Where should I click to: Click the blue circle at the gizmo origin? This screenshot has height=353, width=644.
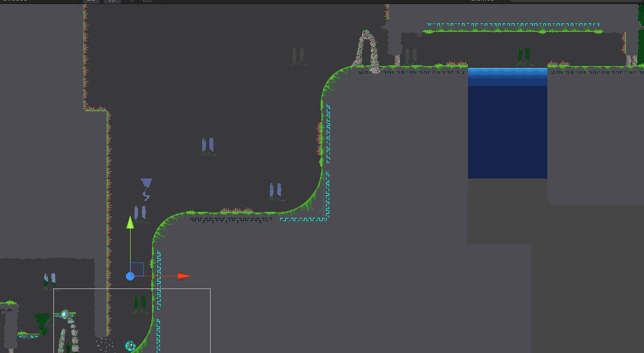130,276
